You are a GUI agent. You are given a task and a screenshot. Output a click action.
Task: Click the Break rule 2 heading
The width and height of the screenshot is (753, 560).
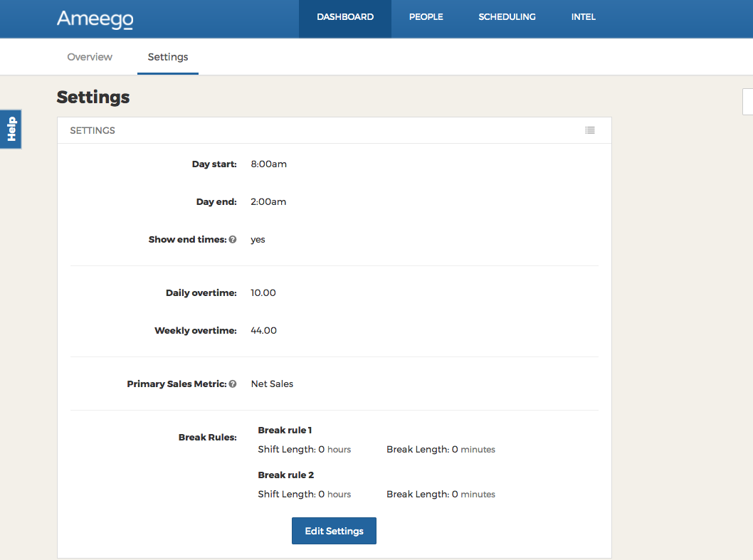pyautogui.click(x=285, y=475)
